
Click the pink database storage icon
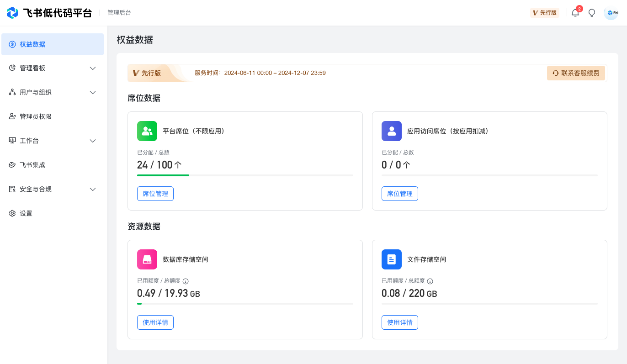(147, 259)
